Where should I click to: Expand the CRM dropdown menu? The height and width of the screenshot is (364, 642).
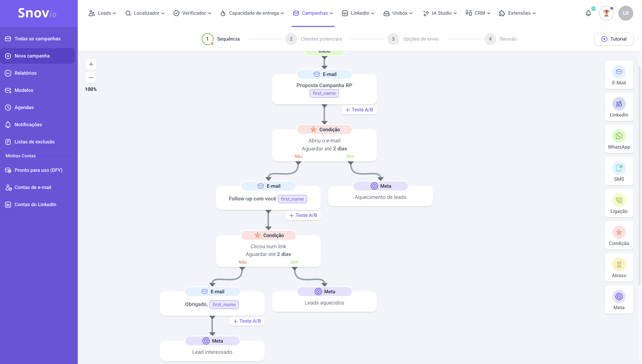point(478,13)
